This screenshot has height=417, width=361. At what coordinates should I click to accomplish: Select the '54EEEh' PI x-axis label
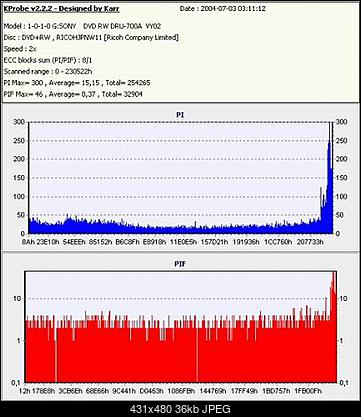(74, 242)
